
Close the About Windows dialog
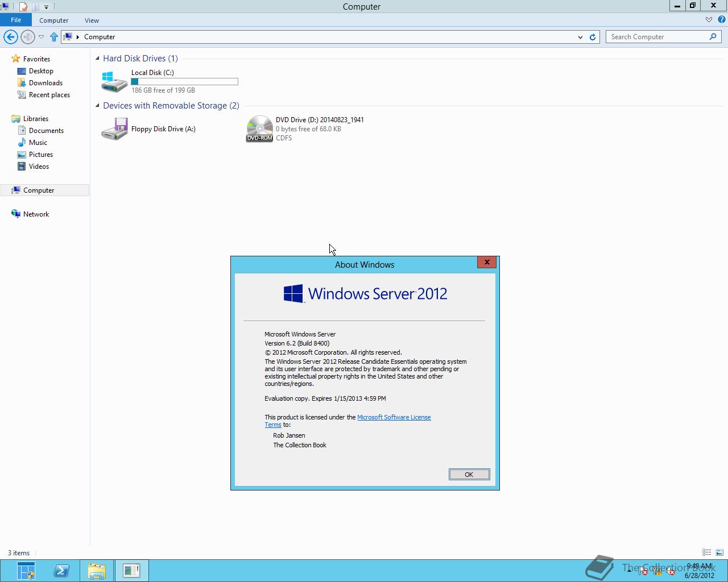pos(487,262)
